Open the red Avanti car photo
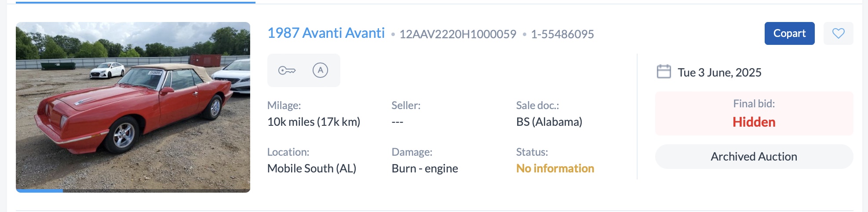The height and width of the screenshot is (212, 868). click(133, 106)
